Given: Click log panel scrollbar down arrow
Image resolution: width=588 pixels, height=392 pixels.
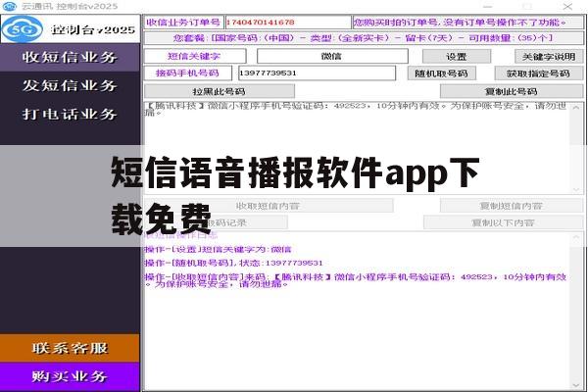Looking at the screenshot, I should [x=576, y=385].
